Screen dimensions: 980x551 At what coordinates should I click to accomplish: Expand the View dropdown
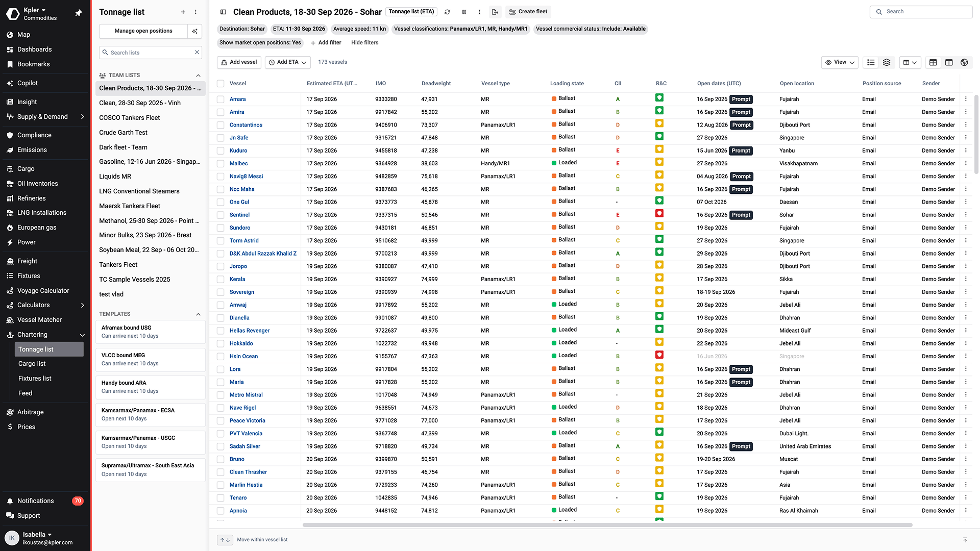pyautogui.click(x=840, y=62)
